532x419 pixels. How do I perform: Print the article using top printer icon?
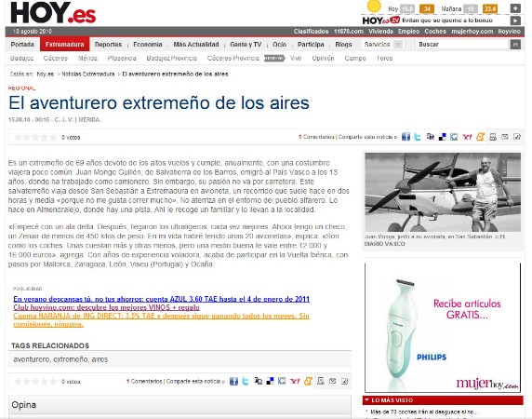(x=493, y=137)
